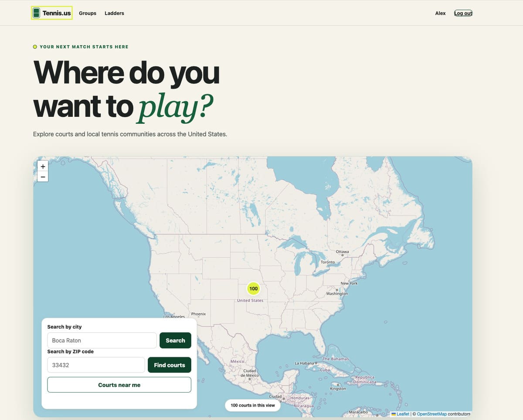
Task: Open the OpenStreetMap attribution link
Action: (431, 414)
